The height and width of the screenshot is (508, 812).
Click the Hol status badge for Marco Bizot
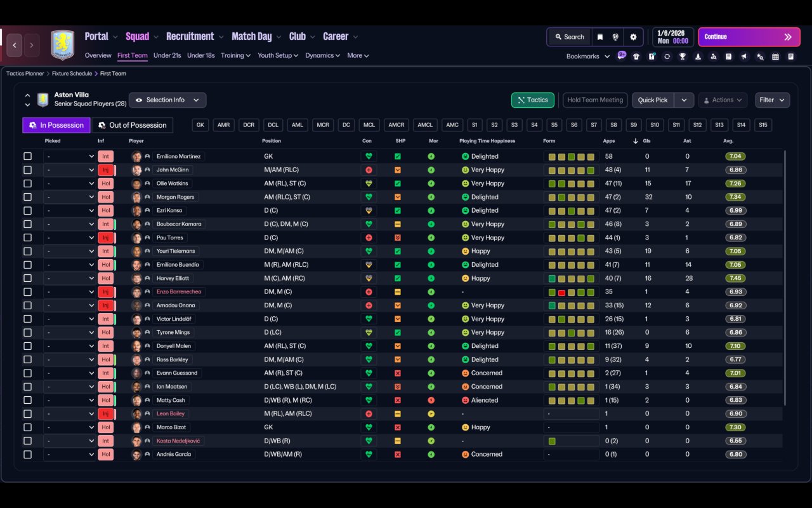tap(106, 427)
